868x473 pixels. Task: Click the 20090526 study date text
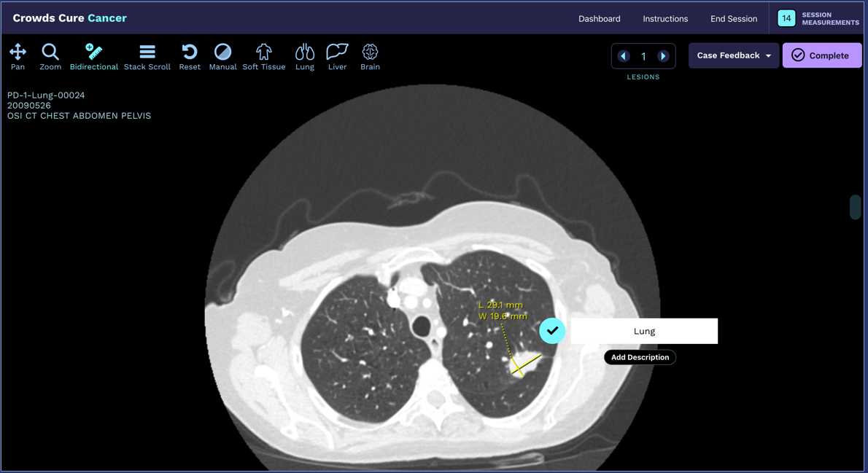point(28,105)
